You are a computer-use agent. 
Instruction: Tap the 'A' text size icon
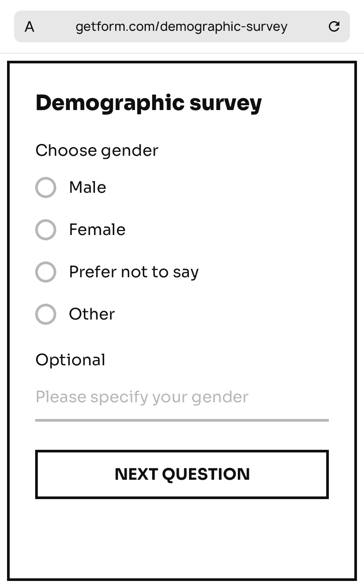[x=29, y=27]
